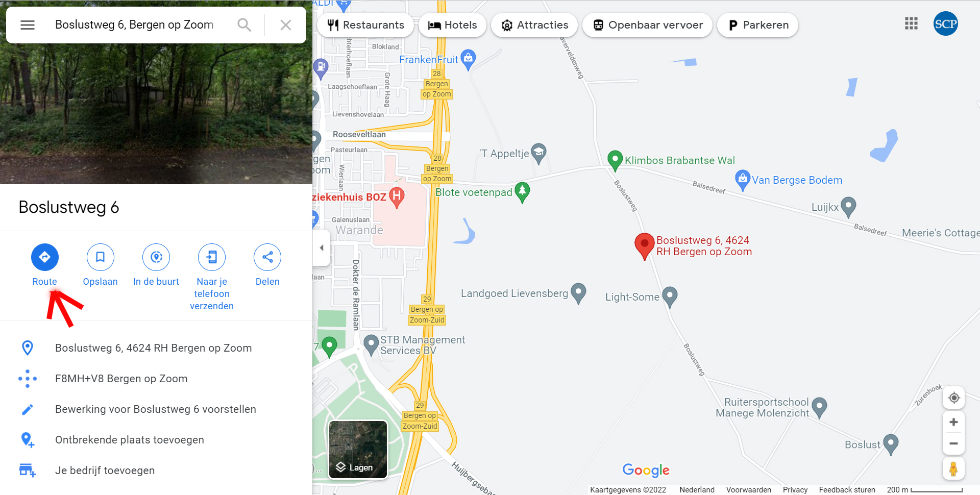This screenshot has height=495, width=980.
Task: Zoom in using the plus button
Action: (953, 422)
